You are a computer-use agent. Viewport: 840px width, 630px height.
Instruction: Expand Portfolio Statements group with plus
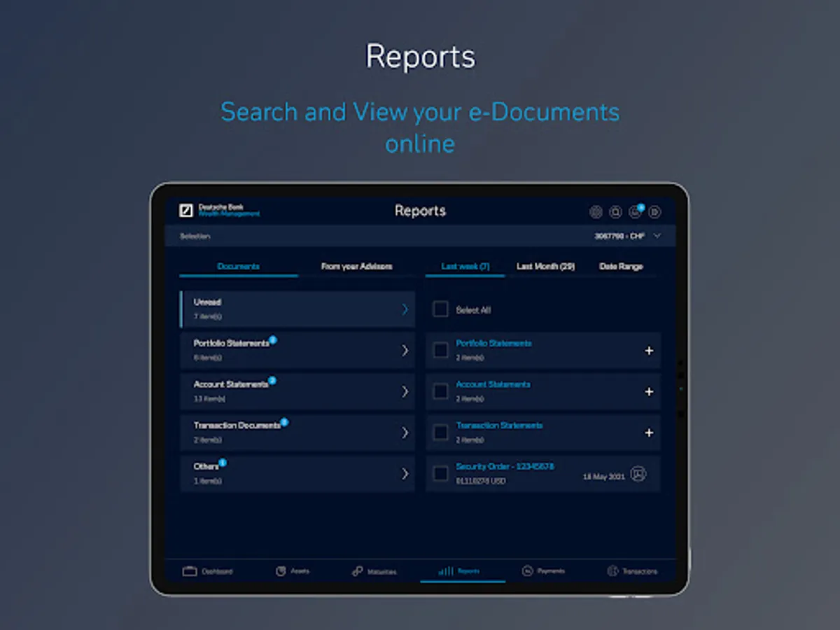coord(649,351)
